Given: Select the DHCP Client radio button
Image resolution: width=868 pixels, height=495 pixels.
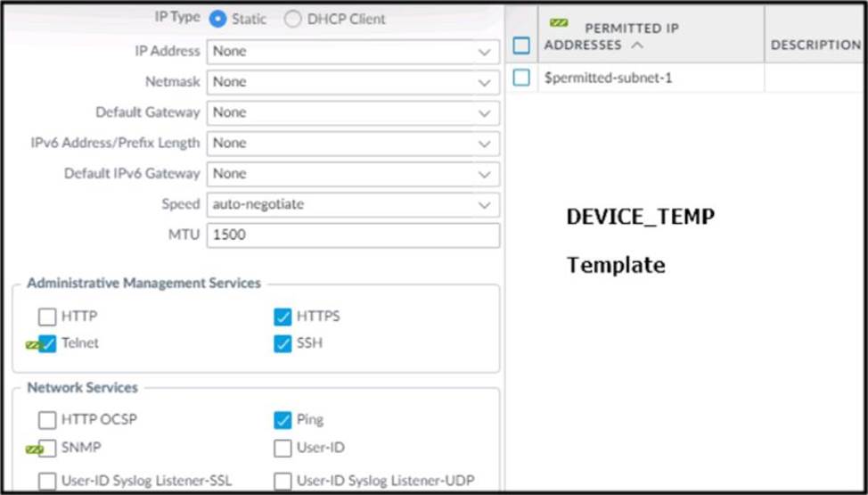Looking at the screenshot, I should 293,19.
